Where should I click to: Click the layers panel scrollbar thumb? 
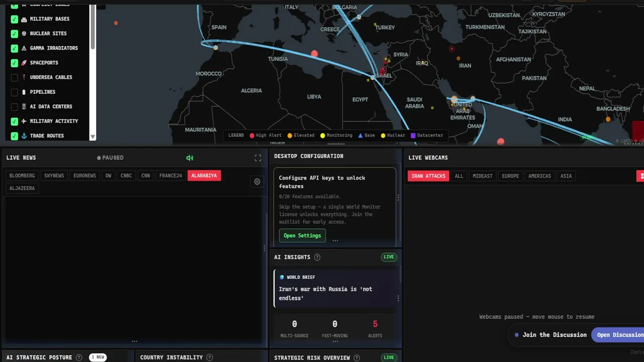click(93, 27)
